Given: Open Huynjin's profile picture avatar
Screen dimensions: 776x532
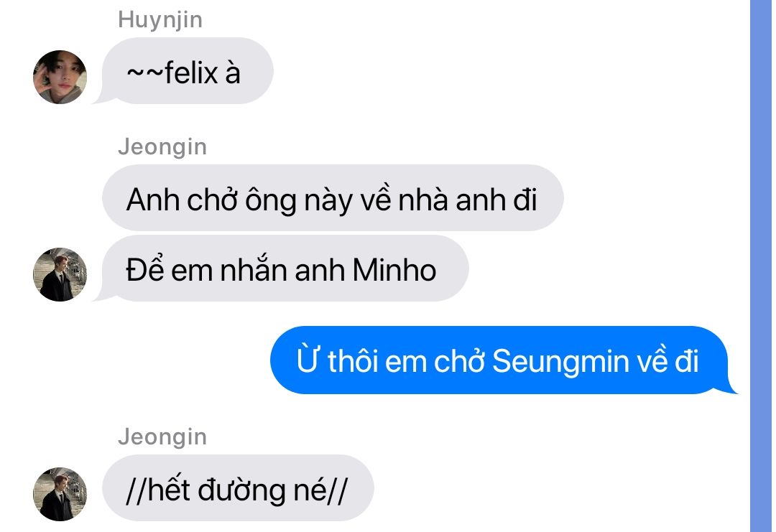Looking at the screenshot, I should pos(60,77).
